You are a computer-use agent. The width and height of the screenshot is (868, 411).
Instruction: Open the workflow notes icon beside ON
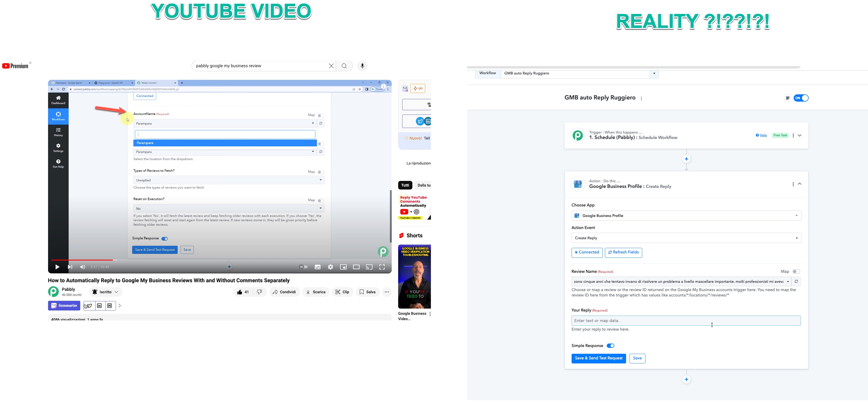pyautogui.click(x=787, y=98)
